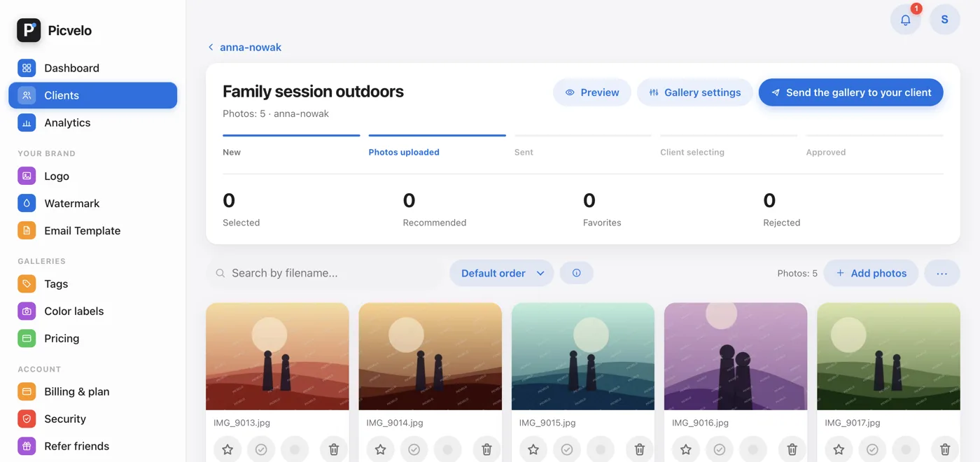The width and height of the screenshot is (980, 462).
Task: Click the Add photos button
Action: 871,273
